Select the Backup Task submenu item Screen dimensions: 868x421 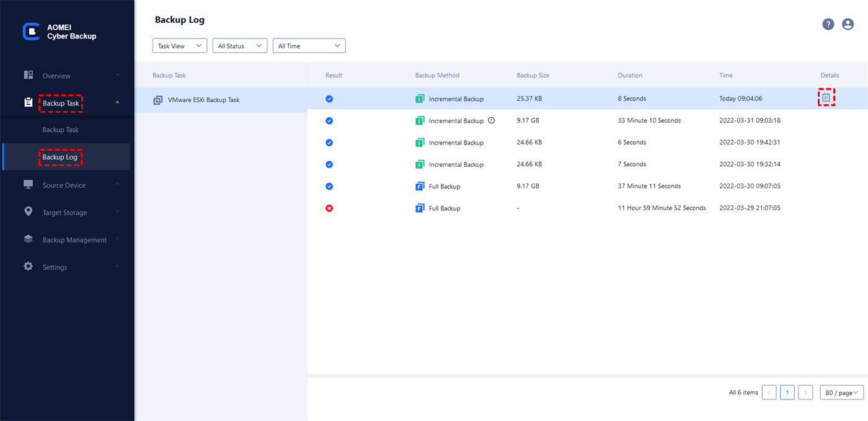point(60,130)
